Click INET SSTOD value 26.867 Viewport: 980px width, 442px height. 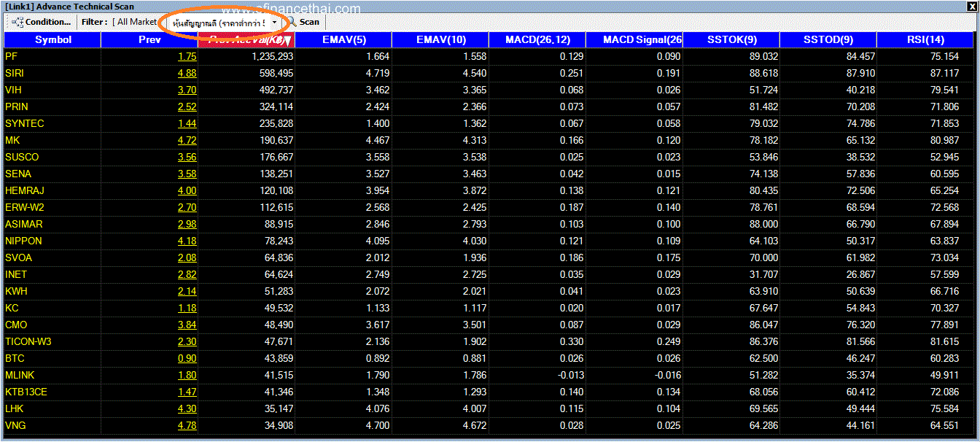pyautogui.click(x=859, y=274)
